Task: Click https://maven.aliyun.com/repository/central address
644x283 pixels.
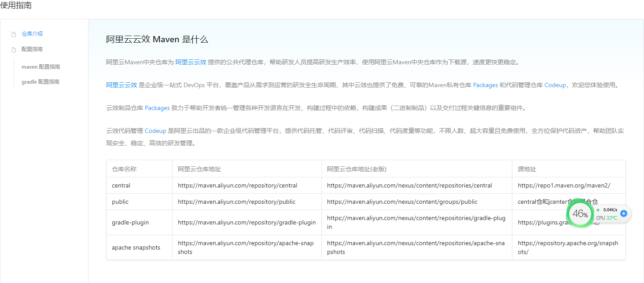Action: click(238, 185)
